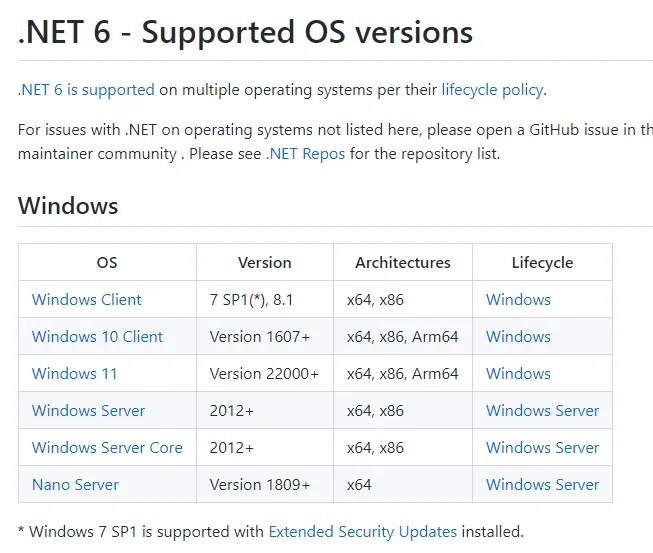Click the "Windows Client" OS link
Screen dimensions: 653x553
pos(87,299)
